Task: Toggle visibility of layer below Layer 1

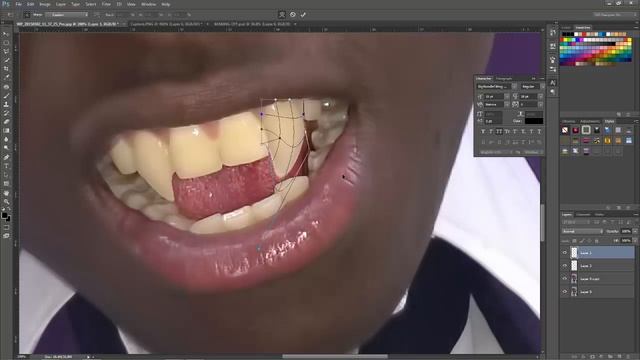Action: (565, 266)
